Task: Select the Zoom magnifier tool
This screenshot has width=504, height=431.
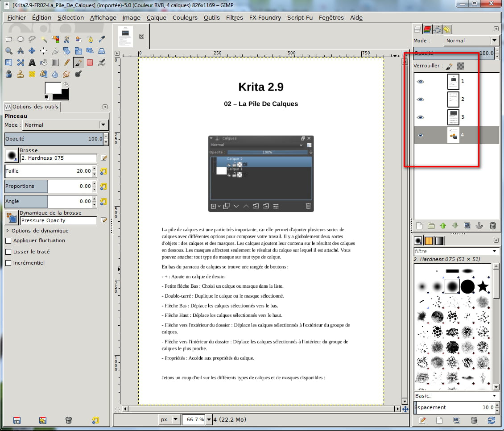Action: tap(8, 51)
